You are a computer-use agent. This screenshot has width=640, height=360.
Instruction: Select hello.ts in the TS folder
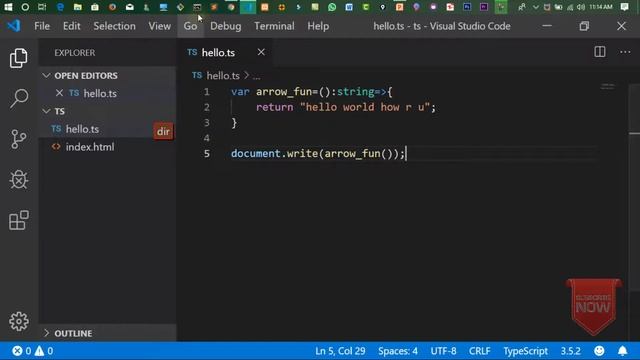coord(82,129)
